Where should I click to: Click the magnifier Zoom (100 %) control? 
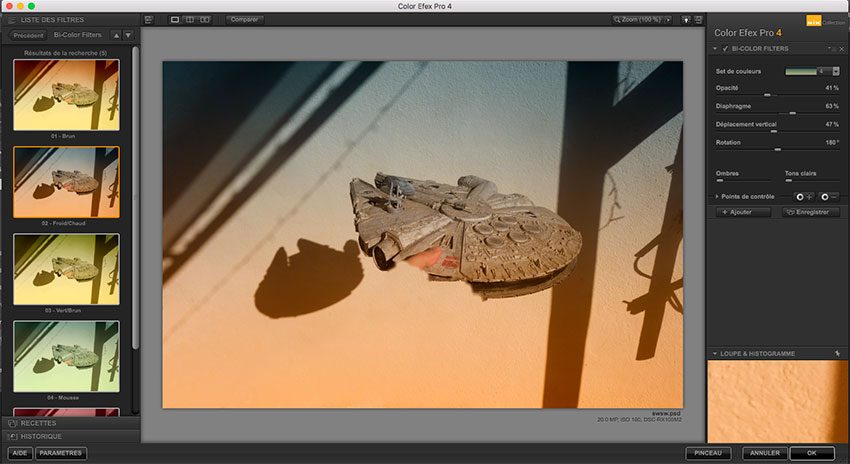coord(638,20)
